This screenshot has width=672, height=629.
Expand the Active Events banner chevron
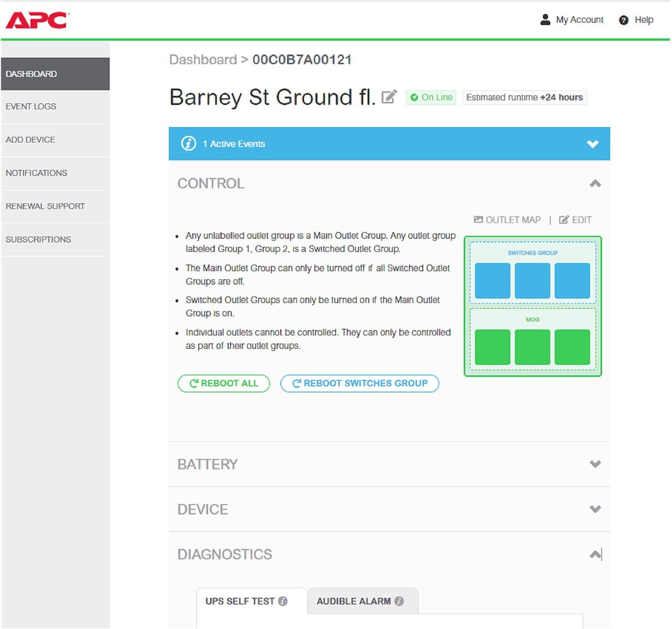tap(593, 144)
